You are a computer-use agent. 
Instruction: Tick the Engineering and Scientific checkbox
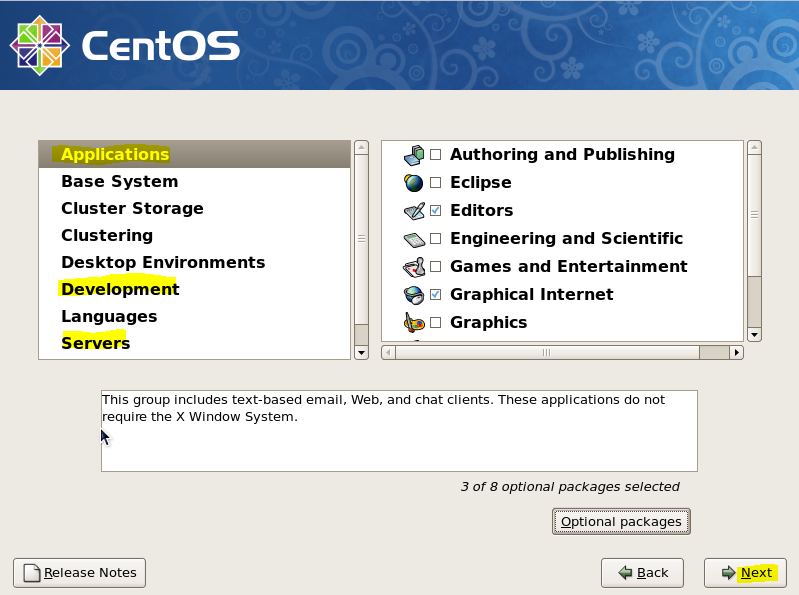coord(436,238)
